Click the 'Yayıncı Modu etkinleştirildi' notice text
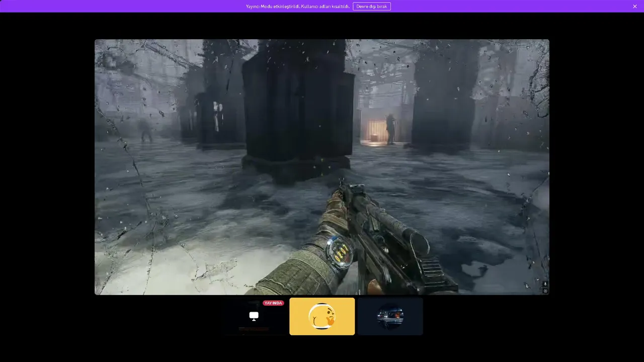This screenshot has height=362, width=644. click(x=297, y=7)
